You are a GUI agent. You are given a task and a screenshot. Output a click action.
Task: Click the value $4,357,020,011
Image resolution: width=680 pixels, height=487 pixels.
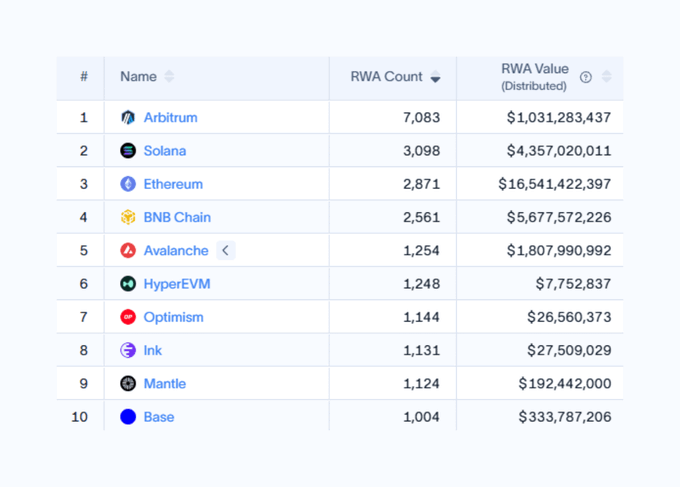[559, 151]
